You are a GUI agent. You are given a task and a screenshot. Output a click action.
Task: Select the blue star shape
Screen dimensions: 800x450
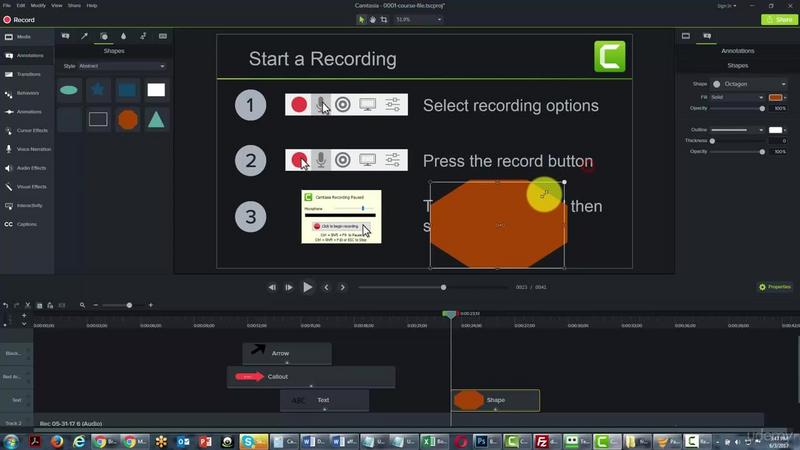[98, 90]
